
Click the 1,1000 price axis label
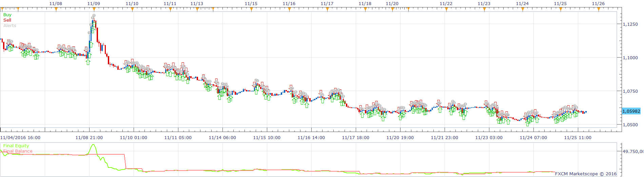tap(630, 58)
